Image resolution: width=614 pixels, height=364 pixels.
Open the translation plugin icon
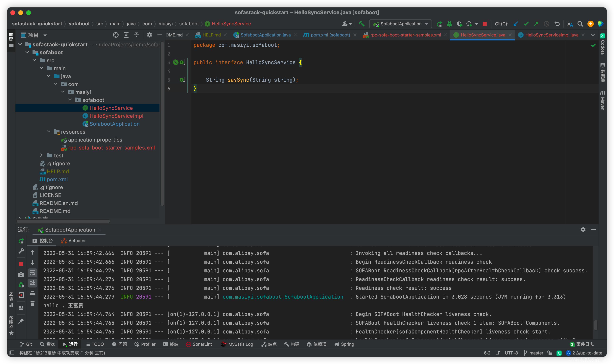click(x=570, y=24)
